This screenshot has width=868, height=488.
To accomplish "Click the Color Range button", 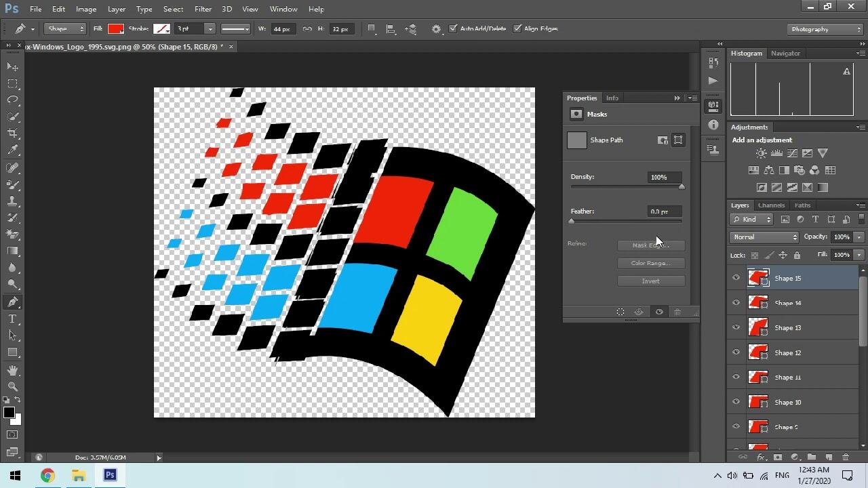I will [650, 263].
